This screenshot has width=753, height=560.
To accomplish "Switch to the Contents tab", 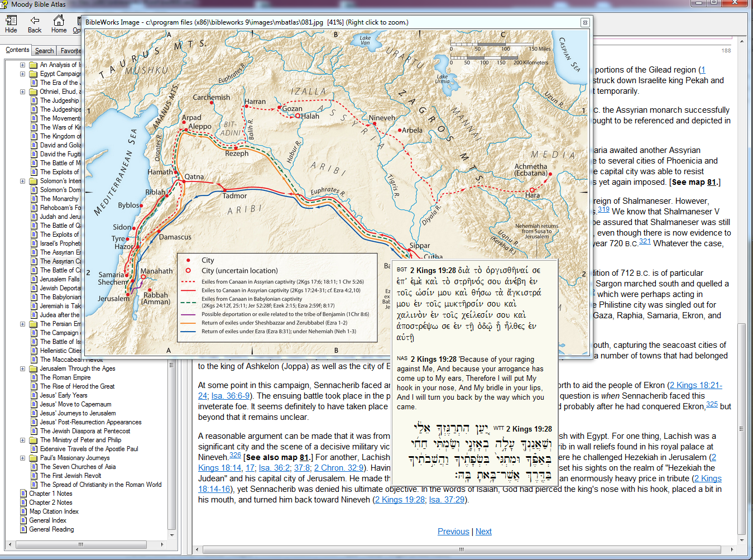I will (x=17, y=50).
